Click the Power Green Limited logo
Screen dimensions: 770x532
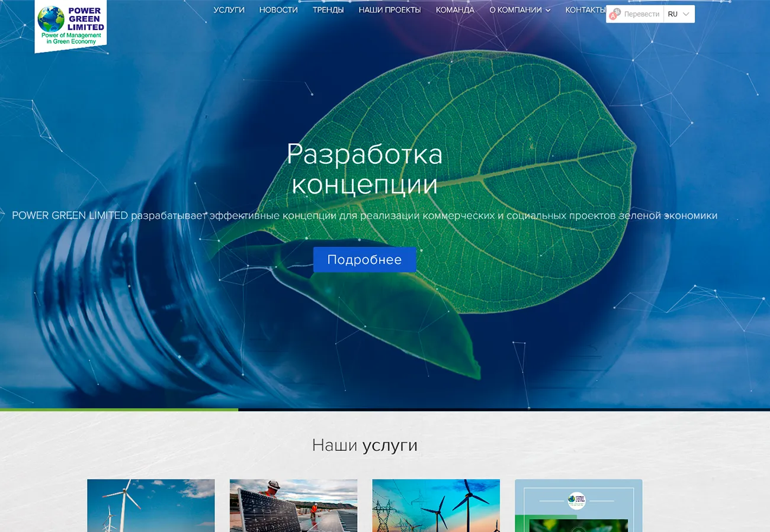[70, 26]
